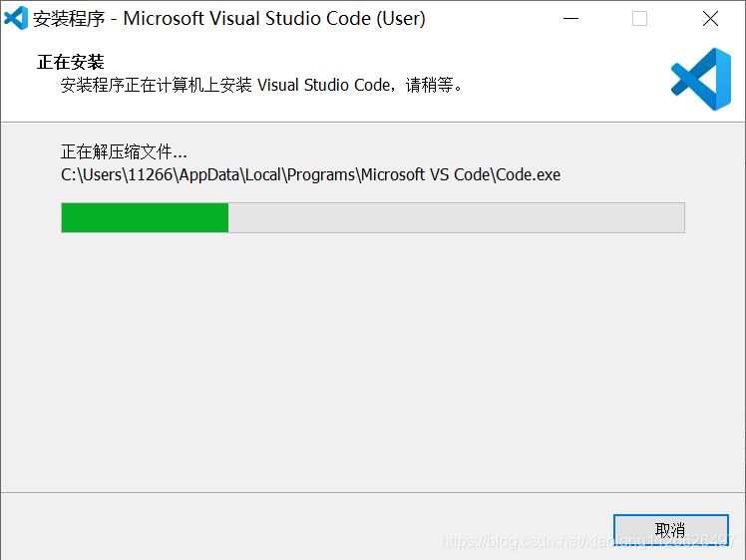Screen dimensions: 746x560
Task: Click the VS Code icon in the title bar
Action: click(x=16, y=18)
